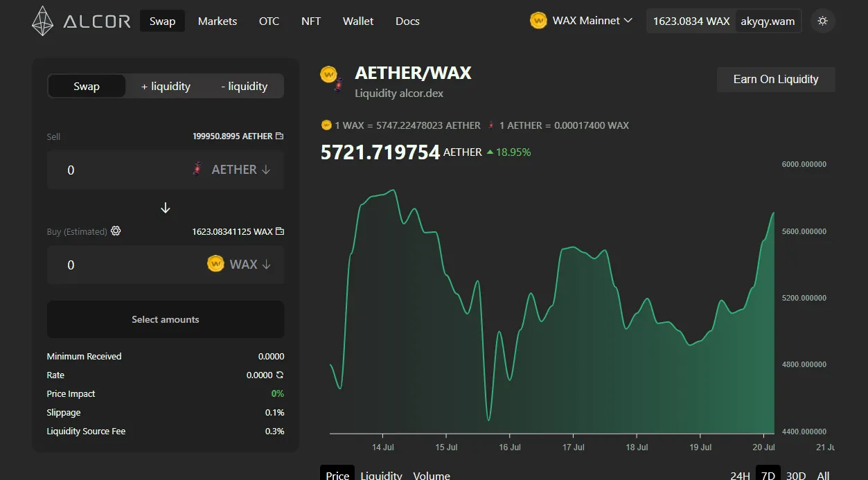Click the Earn On Liquidity button
The width and height of the screenshot is (868, 480).
(x=776, y=79)
